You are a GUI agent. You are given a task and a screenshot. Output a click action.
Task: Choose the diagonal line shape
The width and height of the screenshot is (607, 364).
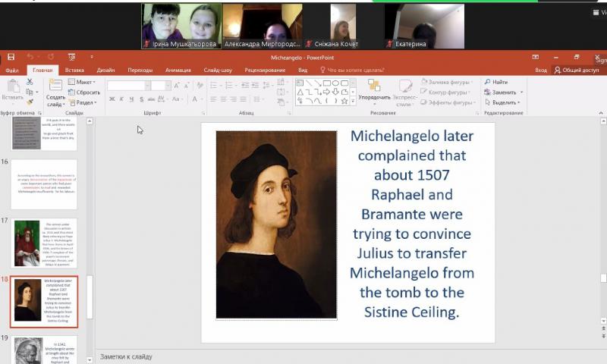click(x=309, y=83)
